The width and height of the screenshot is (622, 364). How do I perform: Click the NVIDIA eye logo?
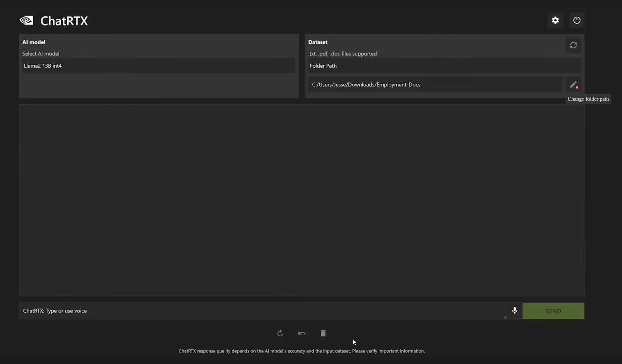click(x=26, y=20)
